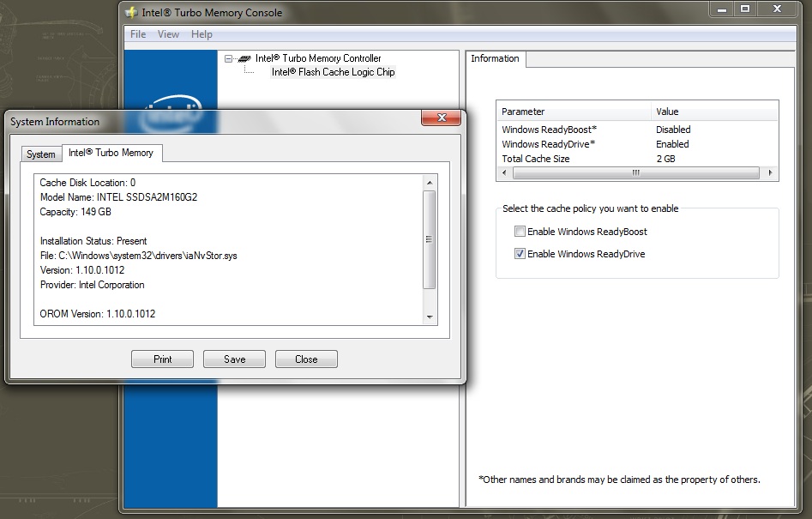812x519 pixels.
Task: Click the Model Name: INTEL SSDSA2M160G2 line
Action: pos(118,197)
